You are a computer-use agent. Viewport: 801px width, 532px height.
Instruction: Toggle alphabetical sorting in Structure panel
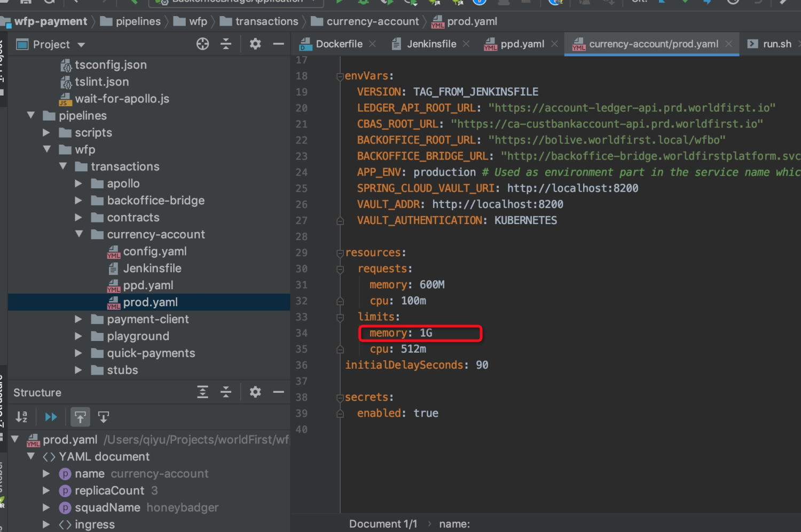click(x=21, y=417)
